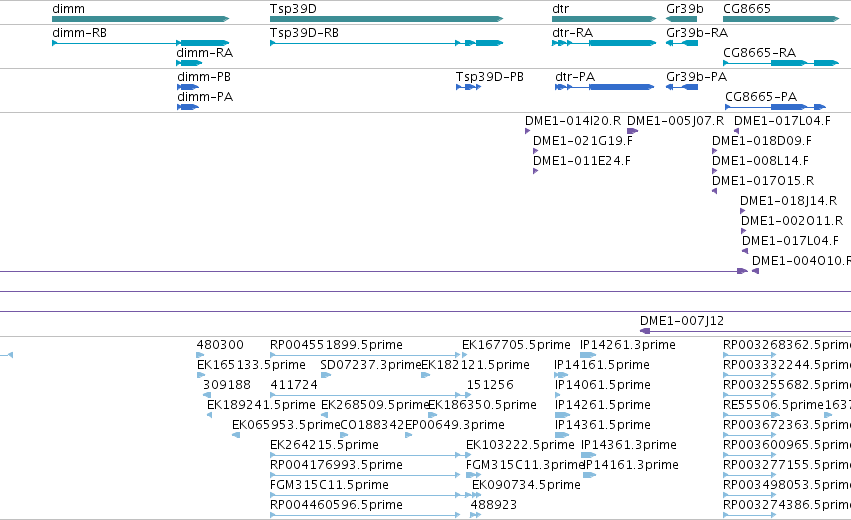Select the RP004551899.5prime EST label
The image size is (851, 520).
coord(336,345)
